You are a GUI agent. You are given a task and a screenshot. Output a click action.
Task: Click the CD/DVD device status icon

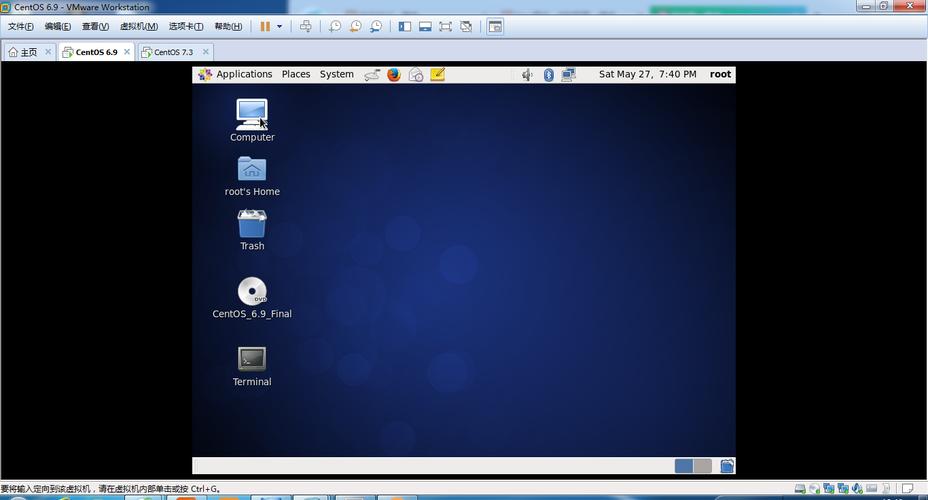pos(814,489)
